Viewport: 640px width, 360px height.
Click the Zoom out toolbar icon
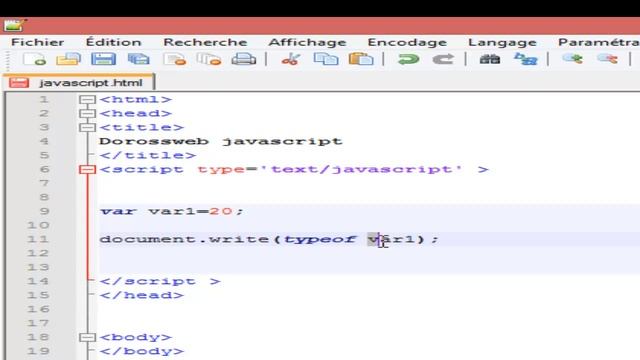[x=607, y=59]
